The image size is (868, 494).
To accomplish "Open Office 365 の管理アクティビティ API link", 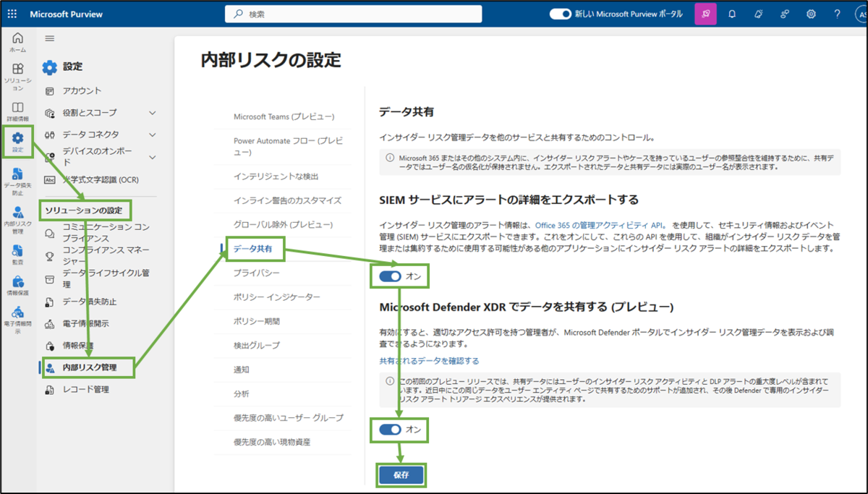I will 600,226.
